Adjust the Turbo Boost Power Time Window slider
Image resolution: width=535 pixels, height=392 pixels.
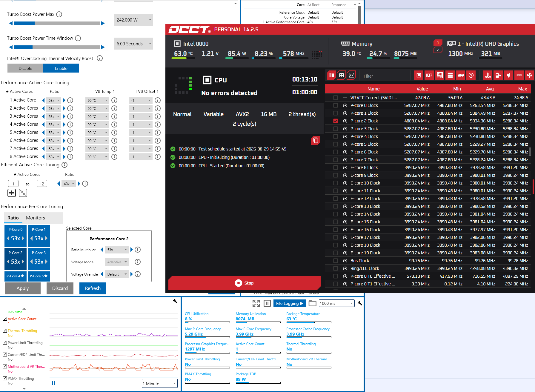57,47
